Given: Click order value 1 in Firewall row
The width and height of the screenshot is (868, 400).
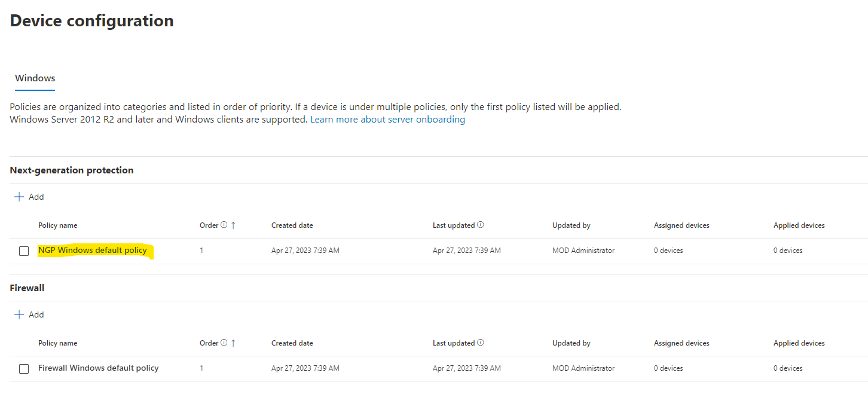Looking at the screenshot, I should click(201, 368).
